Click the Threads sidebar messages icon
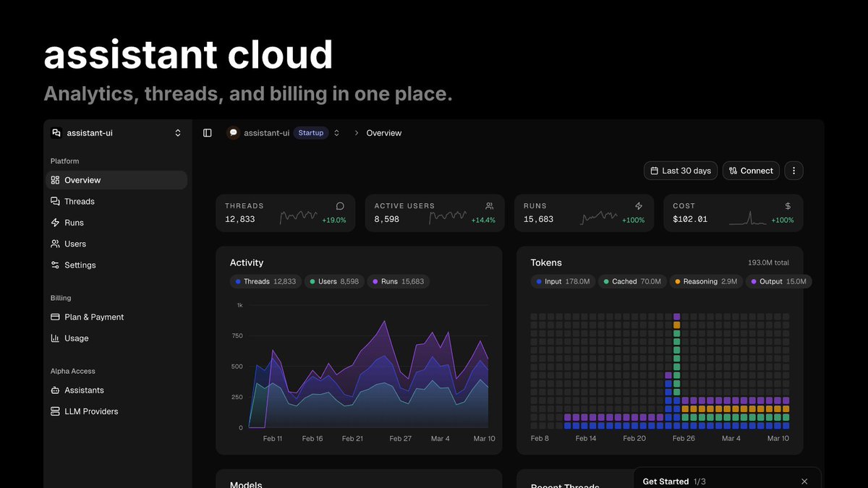This screenshot has height=488, width=868. point(56,202)
